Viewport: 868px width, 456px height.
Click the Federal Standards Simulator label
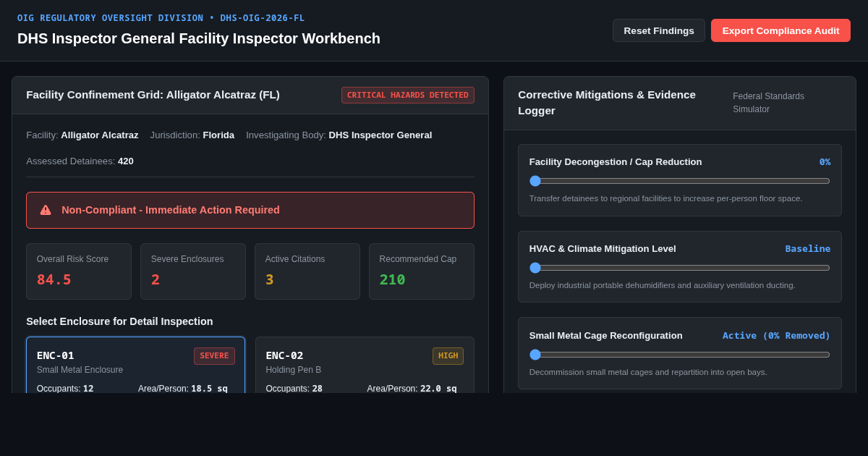coord(768,103)
